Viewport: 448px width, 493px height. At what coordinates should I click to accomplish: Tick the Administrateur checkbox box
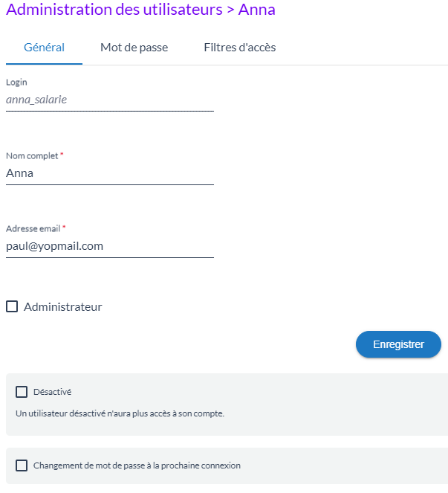click(12, 306)
